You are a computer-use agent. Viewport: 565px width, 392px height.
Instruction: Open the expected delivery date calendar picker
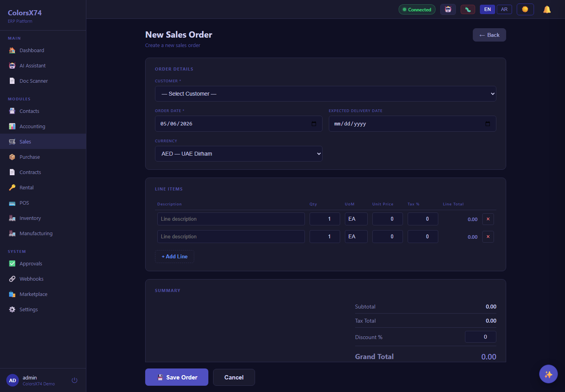tap(488, 124)
